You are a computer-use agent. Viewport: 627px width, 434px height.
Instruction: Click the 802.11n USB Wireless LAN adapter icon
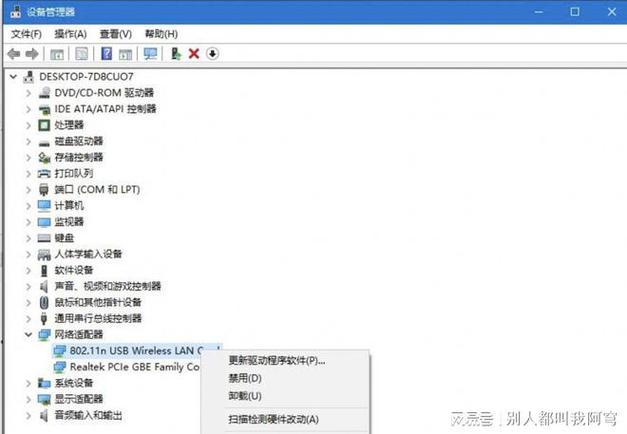pos(60,351)
